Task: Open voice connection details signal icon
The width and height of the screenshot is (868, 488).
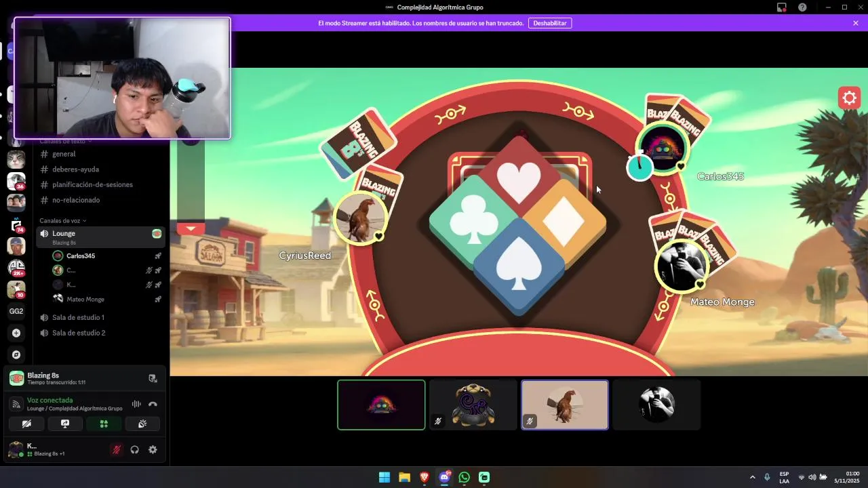Action: 17,404
